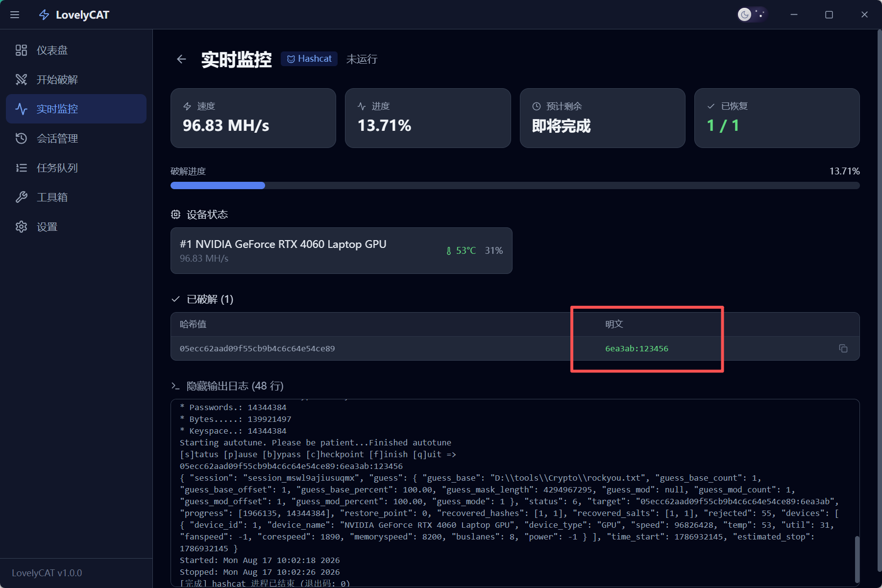The width and height of the screenshot is (882, 588).
Task: Click the Hashcat badge
Action: tap(309, 59)
